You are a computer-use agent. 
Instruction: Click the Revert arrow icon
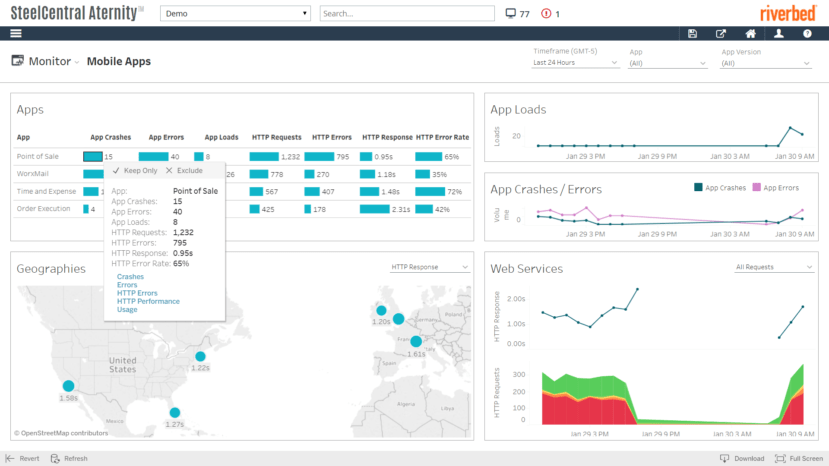click(10, 458)
